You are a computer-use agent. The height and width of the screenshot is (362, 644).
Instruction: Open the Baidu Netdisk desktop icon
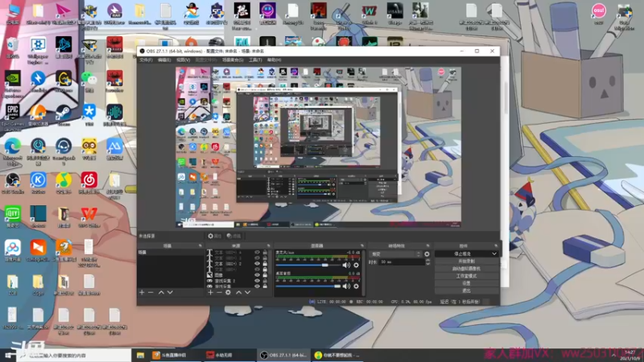(13, 251)
